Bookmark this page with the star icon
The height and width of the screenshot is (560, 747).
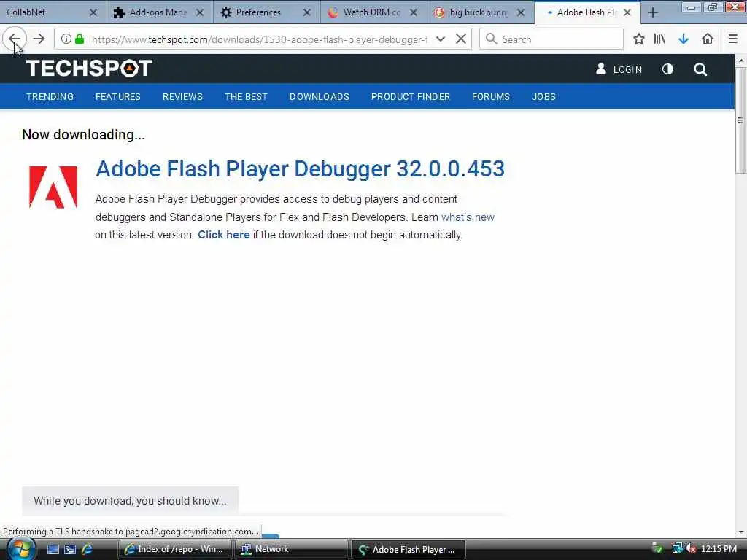(x=639, y=39)
